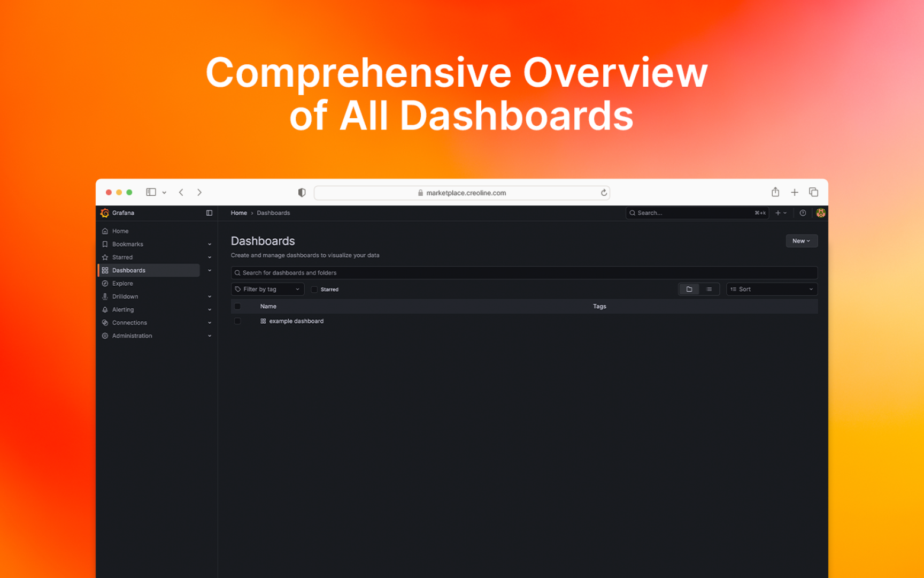The width and height of the screenshot is (924, 578).
Task: Click the Home breadcrumb link
Action: [x=238, y=213]
